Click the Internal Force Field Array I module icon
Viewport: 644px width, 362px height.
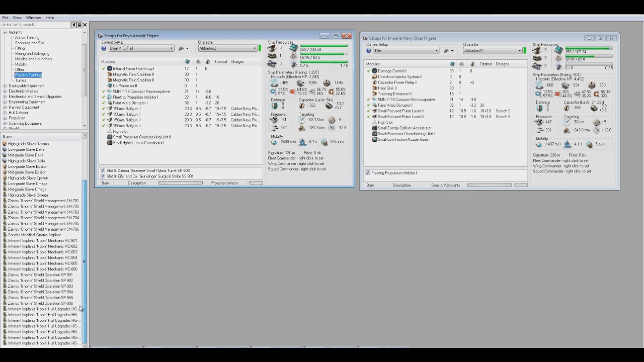[109, 68]
